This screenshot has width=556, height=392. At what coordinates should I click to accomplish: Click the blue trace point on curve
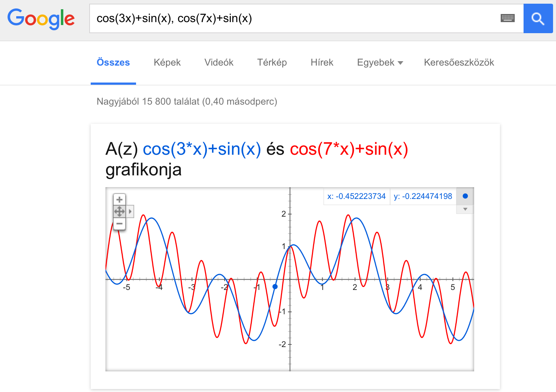(275, 287)
